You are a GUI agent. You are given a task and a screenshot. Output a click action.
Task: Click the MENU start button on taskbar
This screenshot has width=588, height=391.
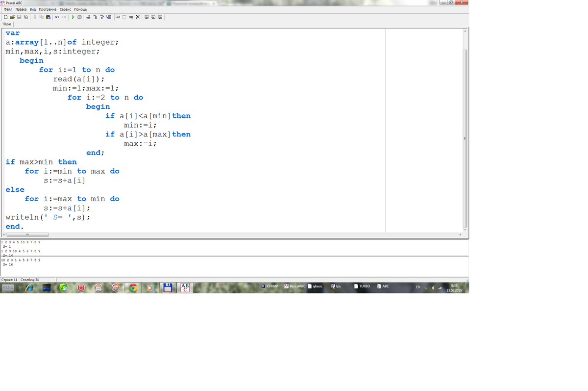tap(7, 287)
